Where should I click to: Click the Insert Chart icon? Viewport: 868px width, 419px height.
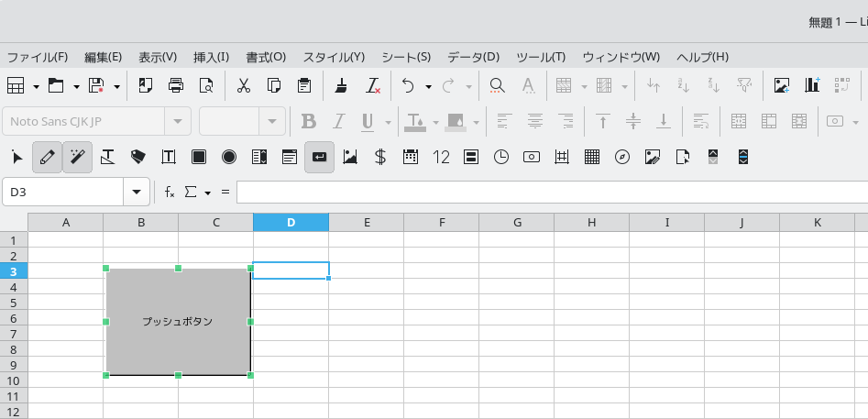(x=812, y=85)
